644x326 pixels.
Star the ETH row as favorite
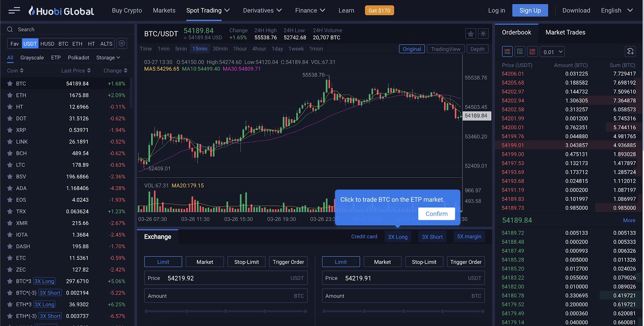[x=10, y=95]
